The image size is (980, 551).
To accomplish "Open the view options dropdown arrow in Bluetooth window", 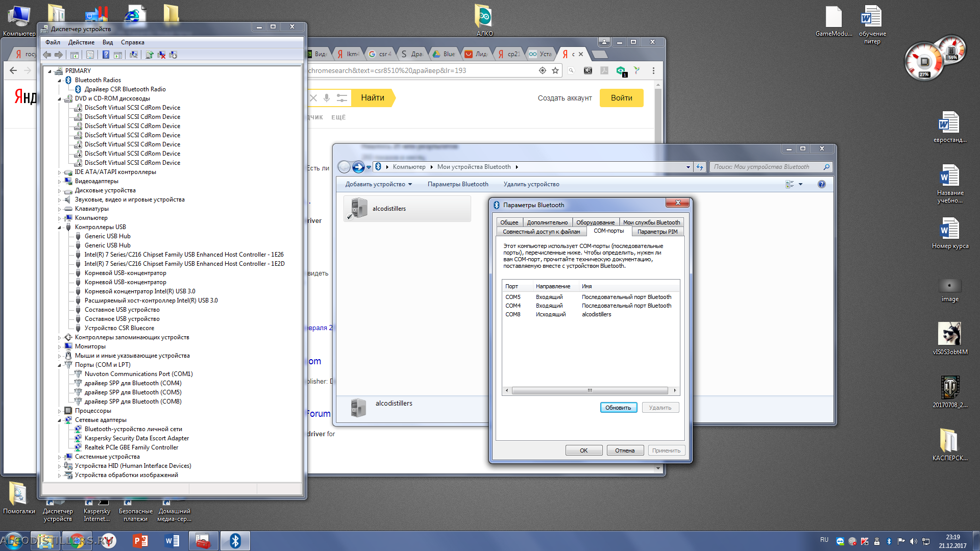I will 800,184.
